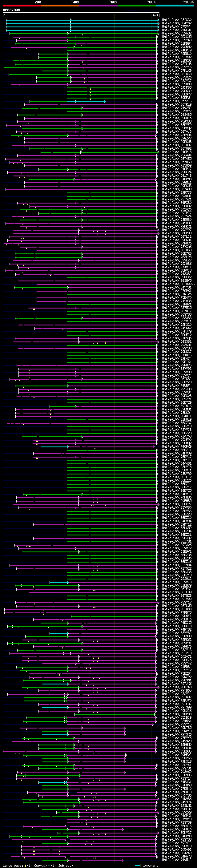Select the UniRef100_A8IKC8 label
The width and height of the screenshot is (197, 868).
177,74
